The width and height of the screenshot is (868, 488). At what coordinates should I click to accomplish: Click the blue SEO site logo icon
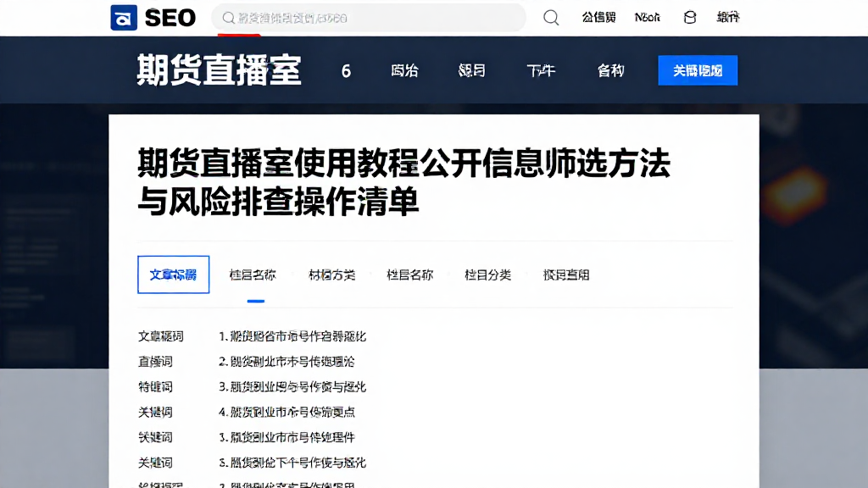point(124,17)
